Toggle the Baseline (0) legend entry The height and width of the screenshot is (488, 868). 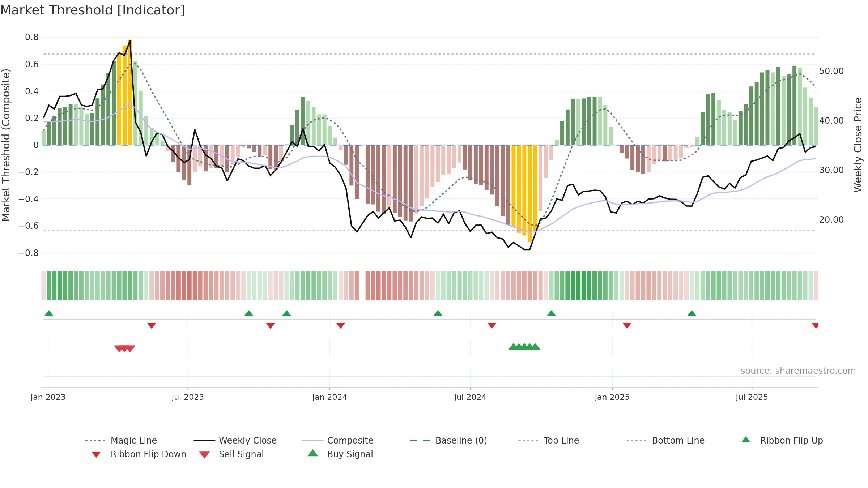[448, 440]
